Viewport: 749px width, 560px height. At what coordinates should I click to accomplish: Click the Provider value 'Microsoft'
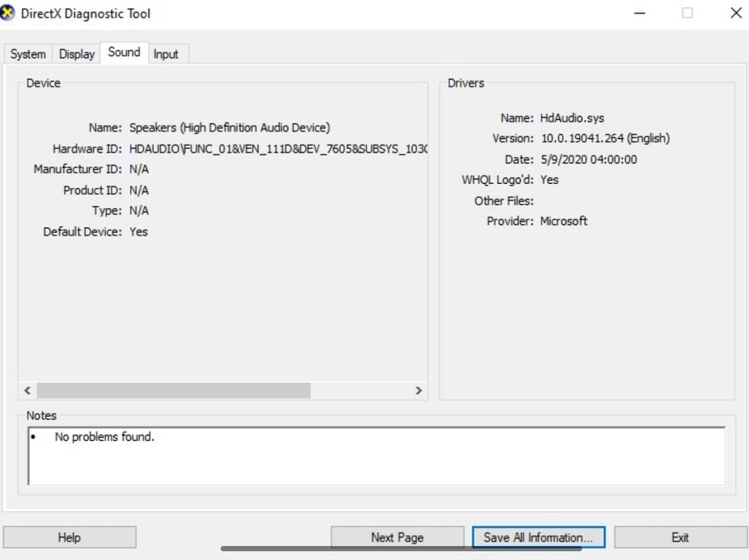pos(563,221)
